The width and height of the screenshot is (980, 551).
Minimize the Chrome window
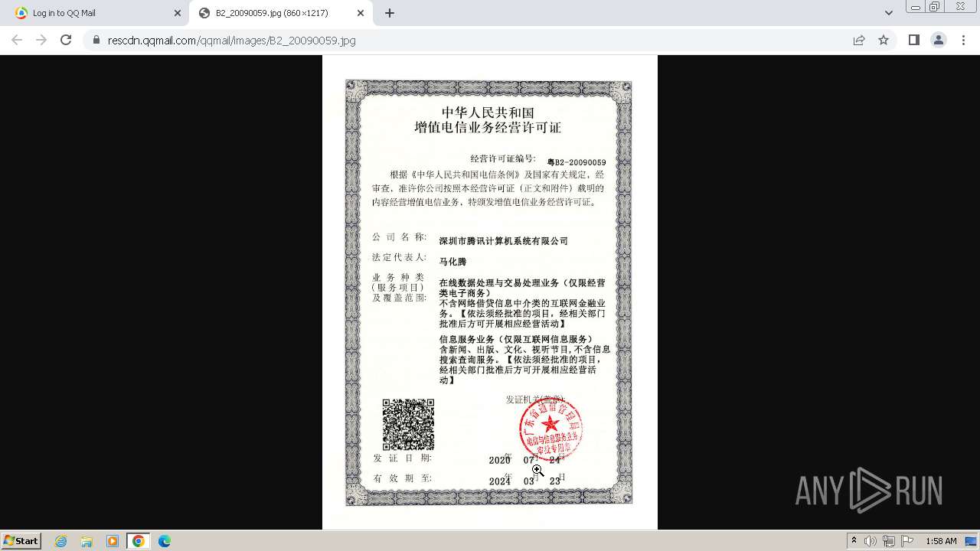pos(915,7)
